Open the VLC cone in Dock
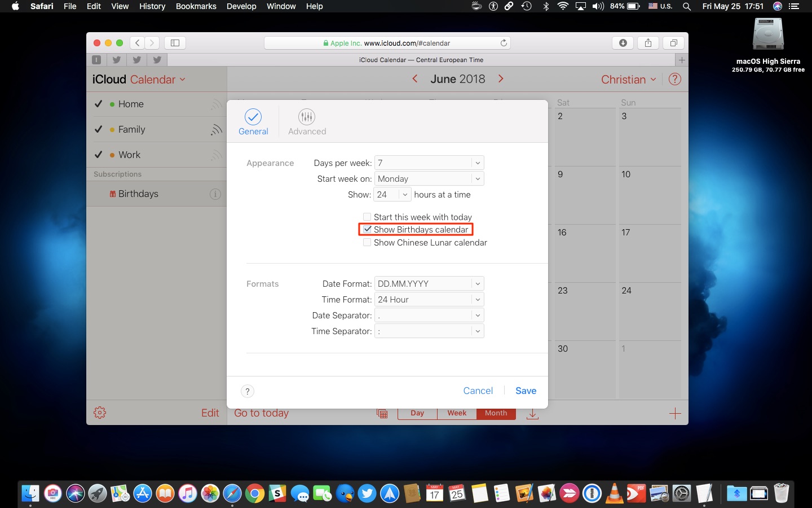This screenshot has width=812, height=508. [614, 494]
